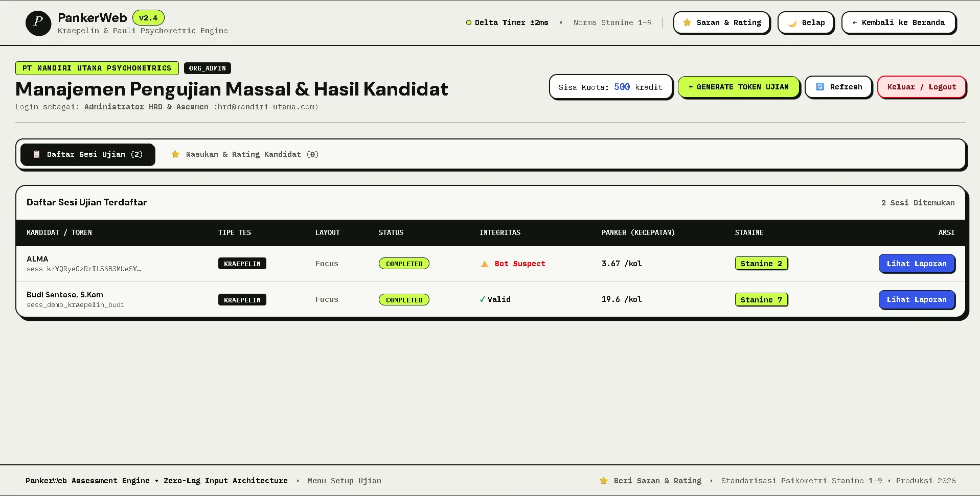This screenshot has height=496, width=980.
Task: Open Daftar Sesi Ujian (2) tab
Action: (x=88, y=154)
